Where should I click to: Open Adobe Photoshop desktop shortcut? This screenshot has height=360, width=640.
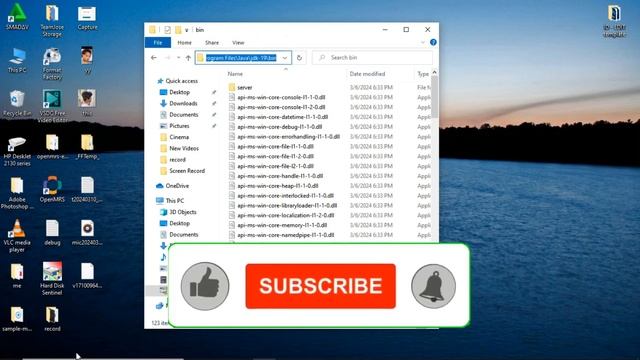click(x=17, y=193)
